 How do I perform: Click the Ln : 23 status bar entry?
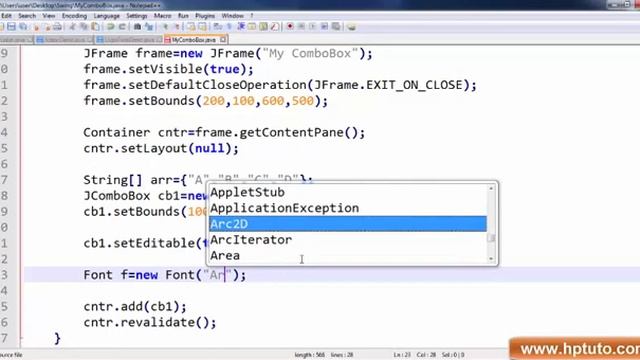[x=402, y=355]
